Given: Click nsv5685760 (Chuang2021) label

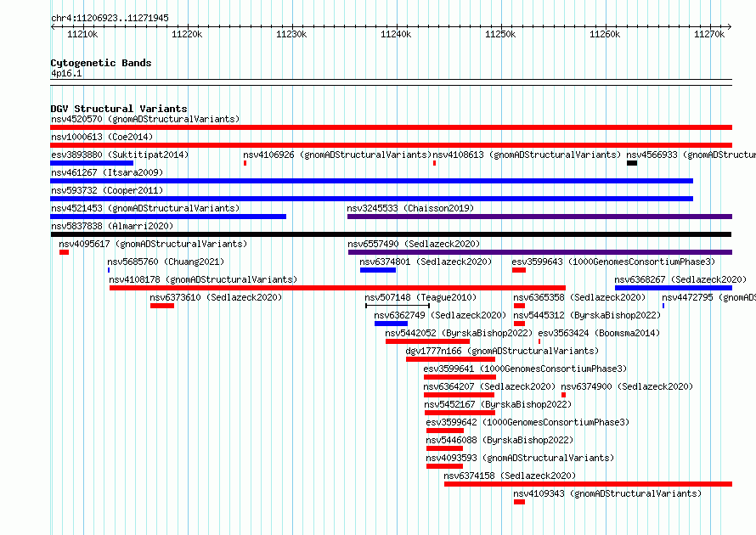Looking at the screenshot, I should [x=166, y=262].
